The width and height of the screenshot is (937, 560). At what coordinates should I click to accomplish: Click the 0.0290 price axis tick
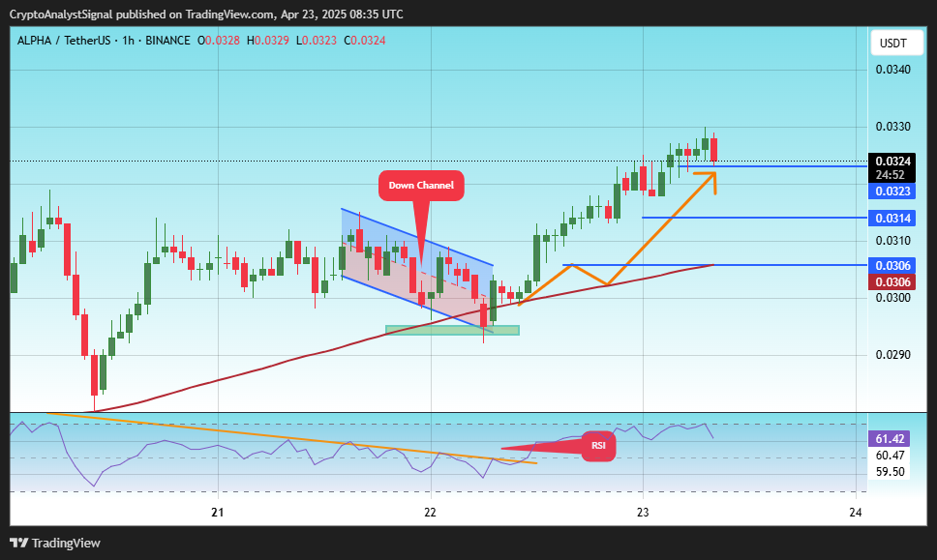(892, 355)
